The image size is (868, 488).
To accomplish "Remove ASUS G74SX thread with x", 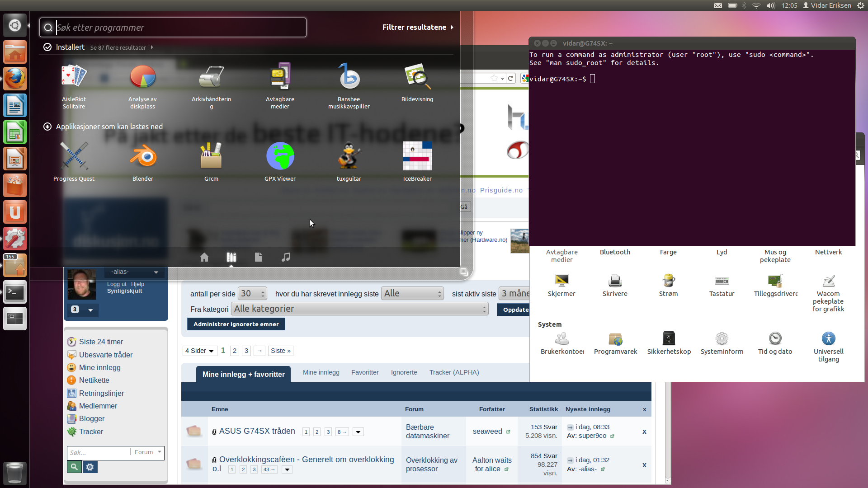I will [x=644, y=432].
